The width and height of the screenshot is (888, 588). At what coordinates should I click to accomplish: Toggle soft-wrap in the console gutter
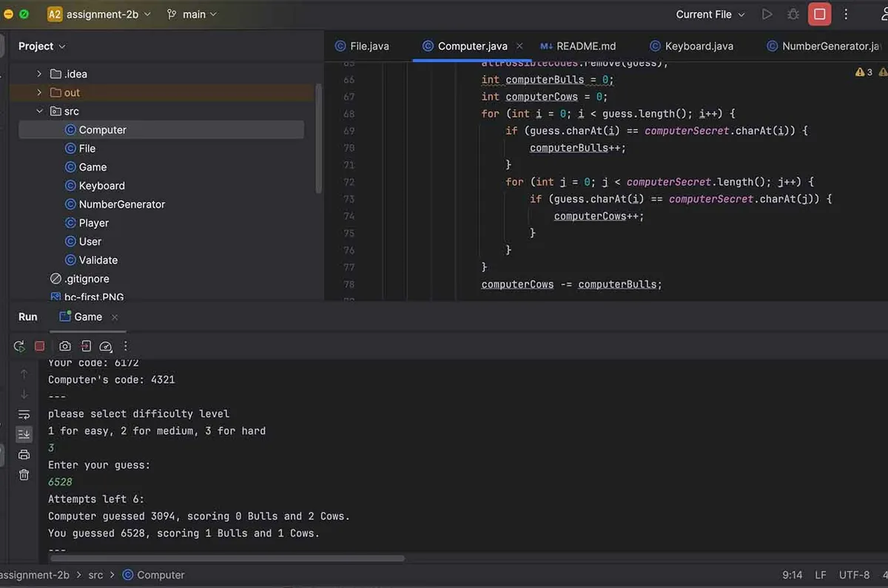[24, 414]
